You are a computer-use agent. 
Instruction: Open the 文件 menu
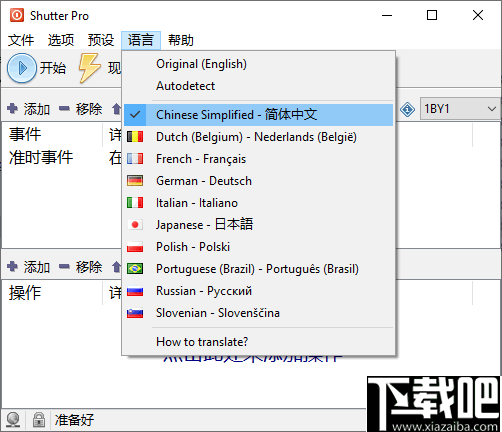pyautogui.click(x=21, y=40)
